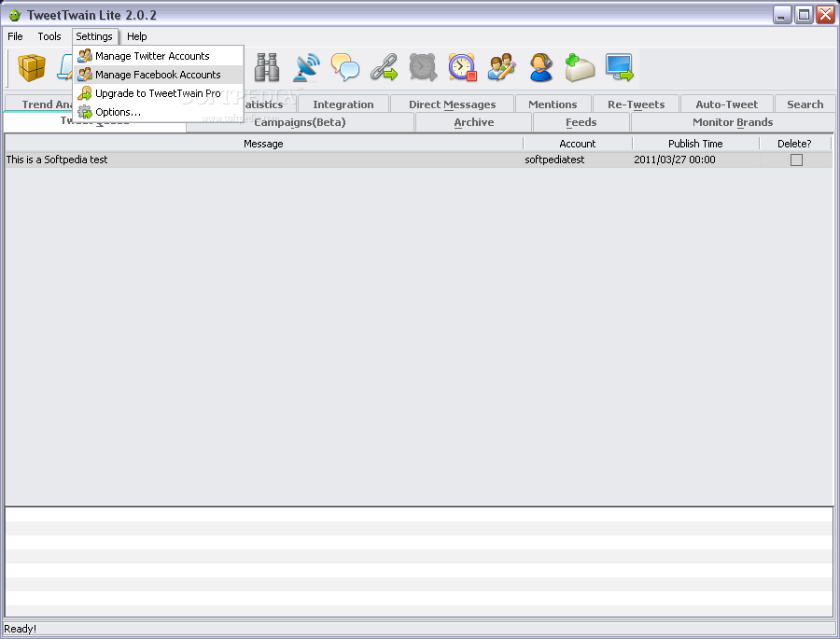The image size is (840, 639).
Task: Choose Manage Facebook Accounts menu entry
Action: pos(158,75)
